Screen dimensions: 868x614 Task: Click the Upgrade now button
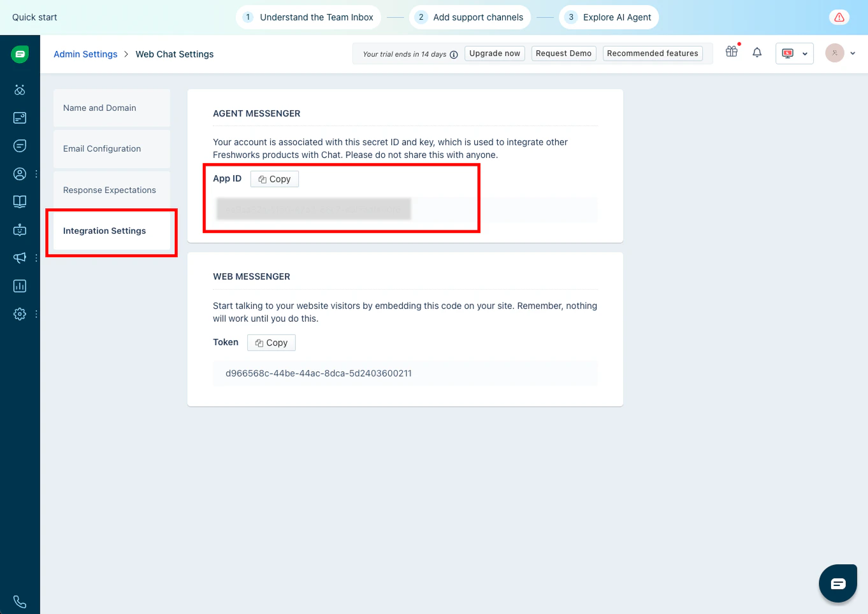tap(495, 53)
